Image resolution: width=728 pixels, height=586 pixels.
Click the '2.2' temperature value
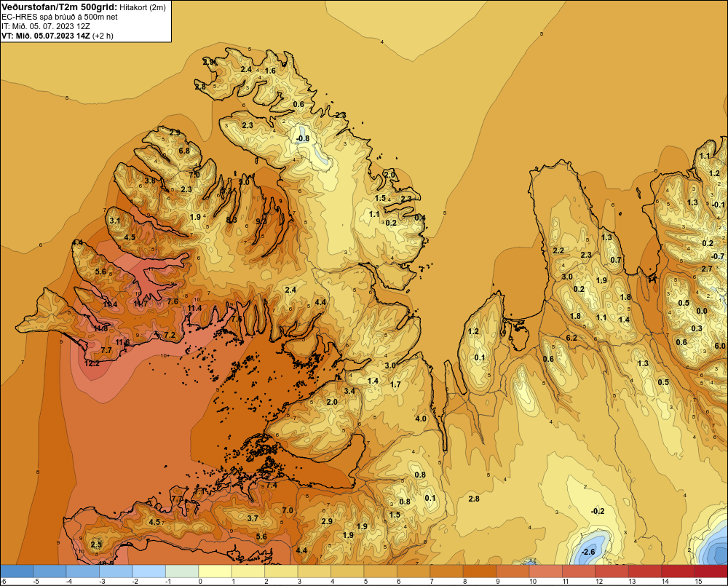(x=558, y=250)
